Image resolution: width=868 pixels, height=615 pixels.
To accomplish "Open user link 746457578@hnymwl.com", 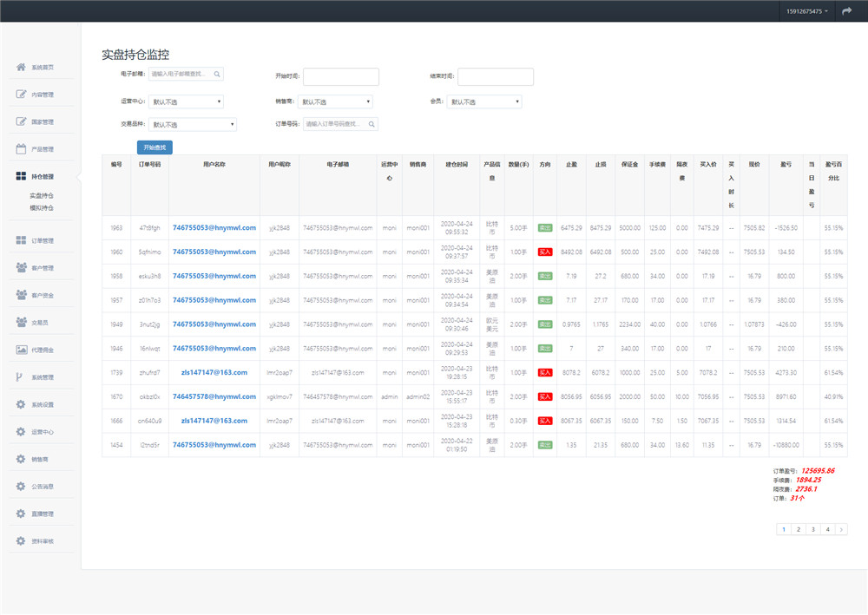I will coord(214,396).
